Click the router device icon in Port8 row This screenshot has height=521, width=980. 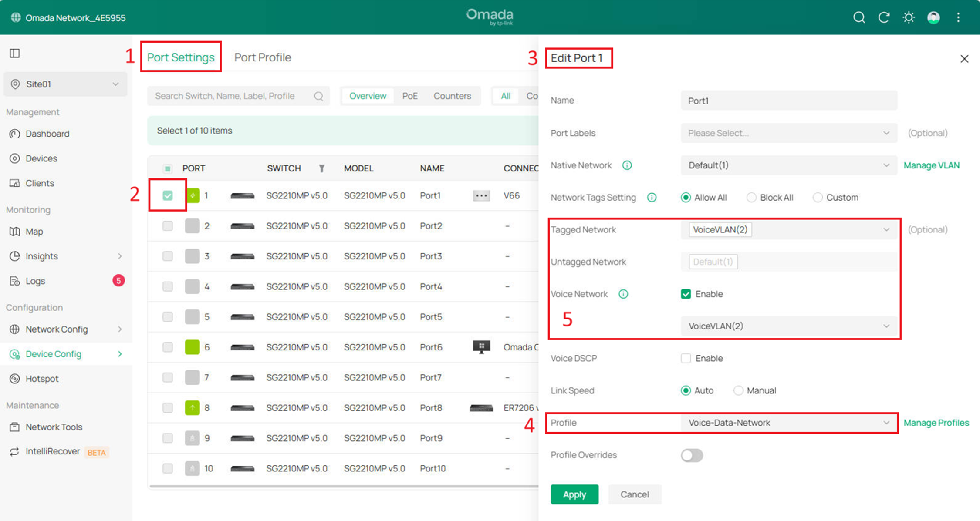(481, 408)
